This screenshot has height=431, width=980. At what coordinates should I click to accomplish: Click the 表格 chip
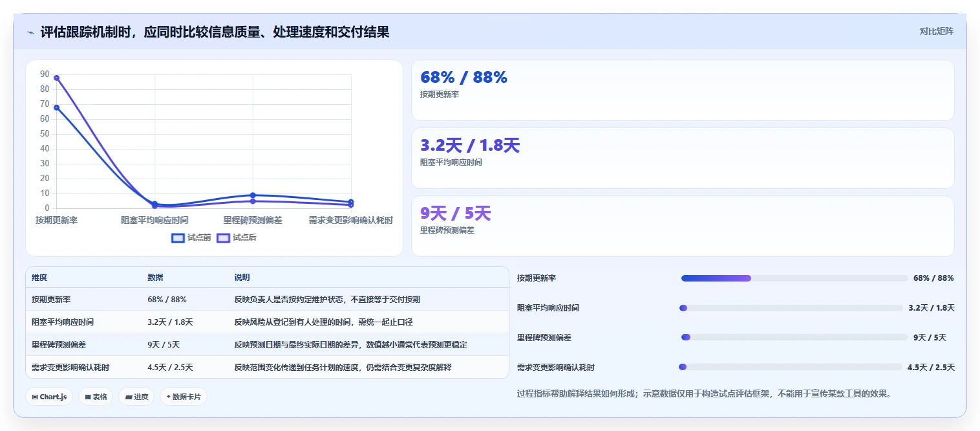click(x=96, y=397)
